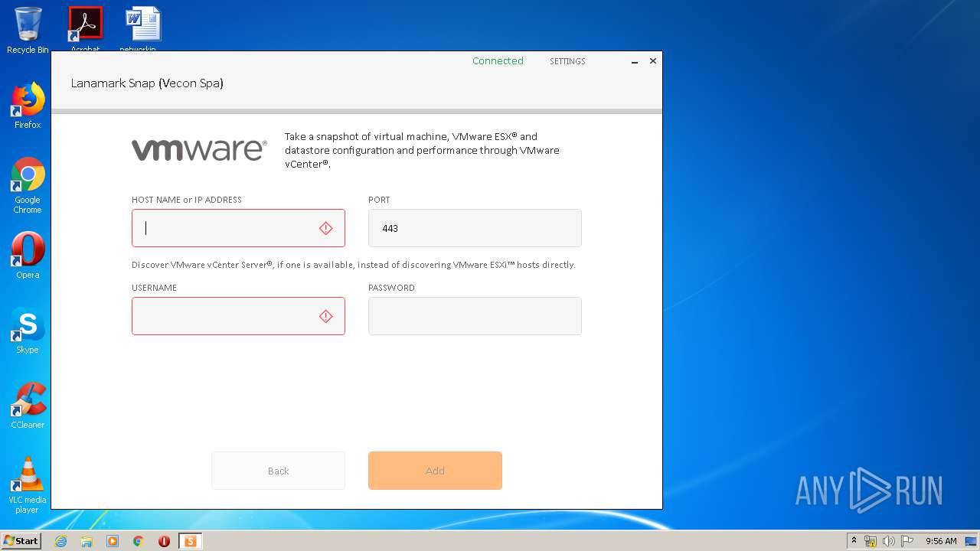Click the system clock showing 9:56 AM
This screenshot has width=980, height=551.
[941, 541]
